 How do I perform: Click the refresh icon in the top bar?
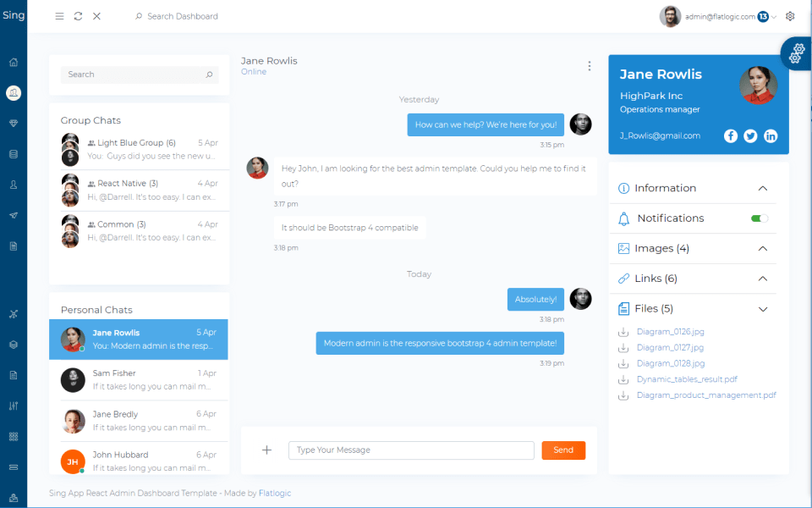(78, 15)
